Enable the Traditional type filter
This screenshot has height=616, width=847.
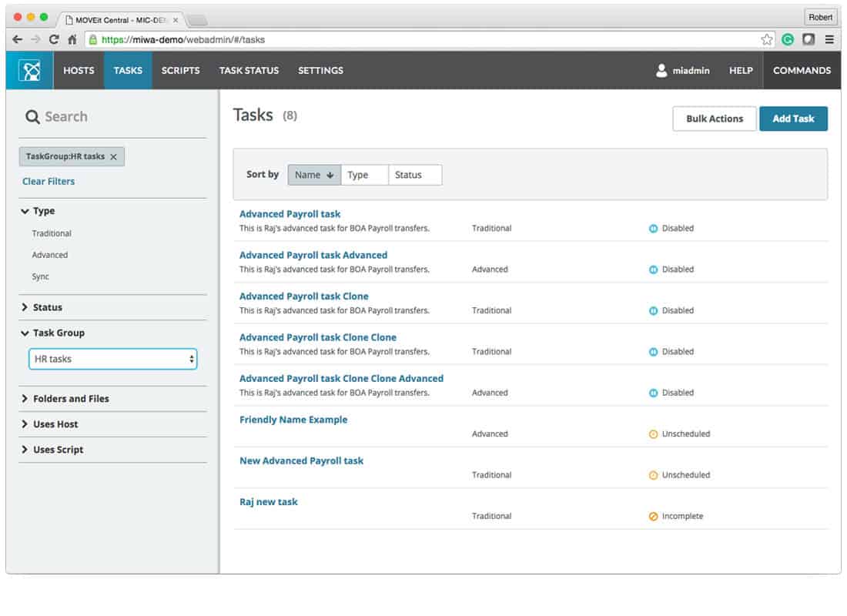[52, 233]
